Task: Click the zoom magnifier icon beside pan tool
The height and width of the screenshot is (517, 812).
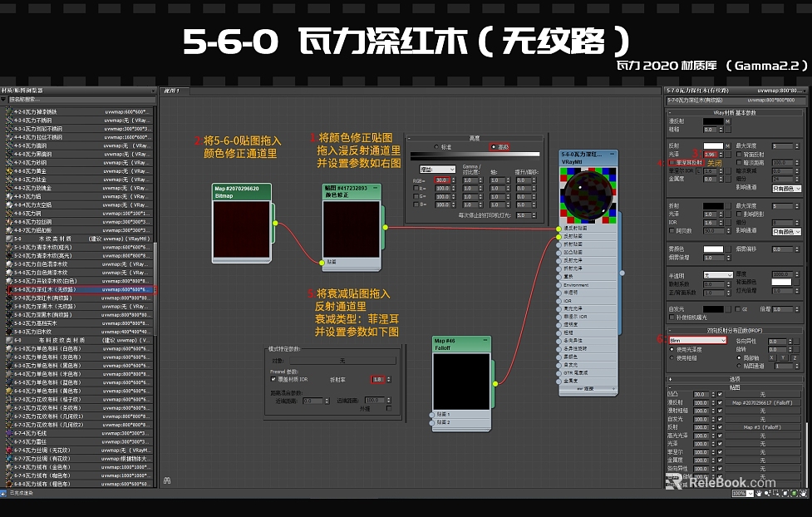Action: 769,494
